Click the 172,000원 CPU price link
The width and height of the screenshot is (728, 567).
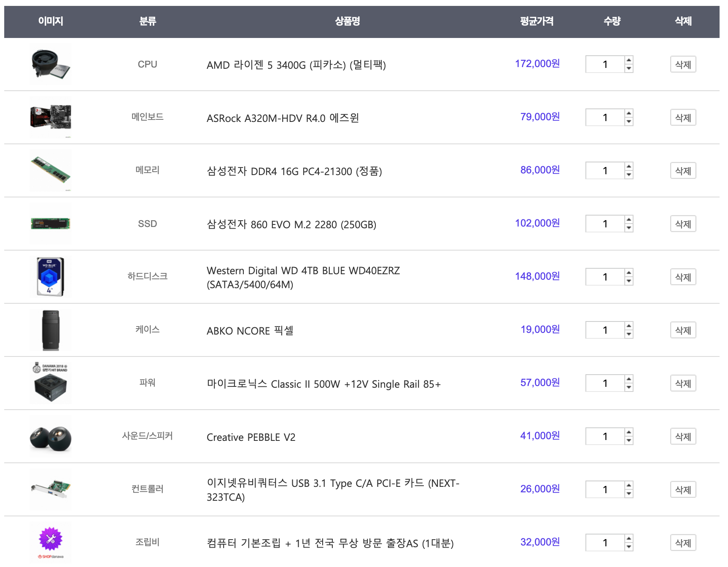[x=537, y=64]
